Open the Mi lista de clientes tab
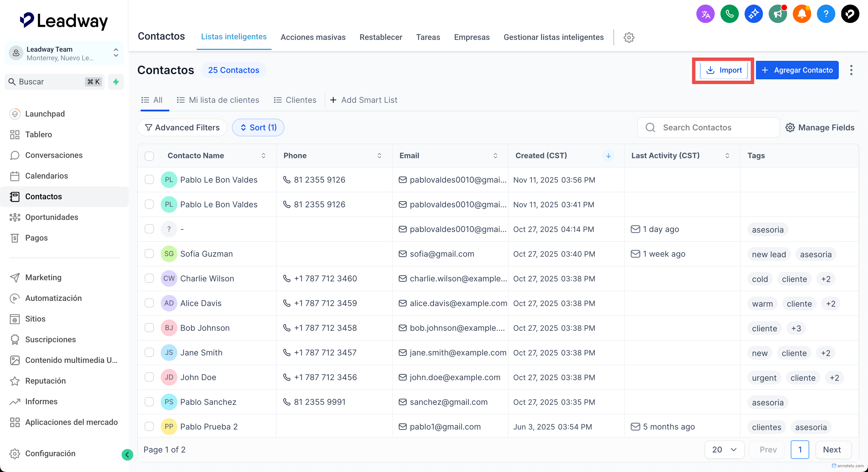This screenshot has width=868, height=472. coord(218,100)
